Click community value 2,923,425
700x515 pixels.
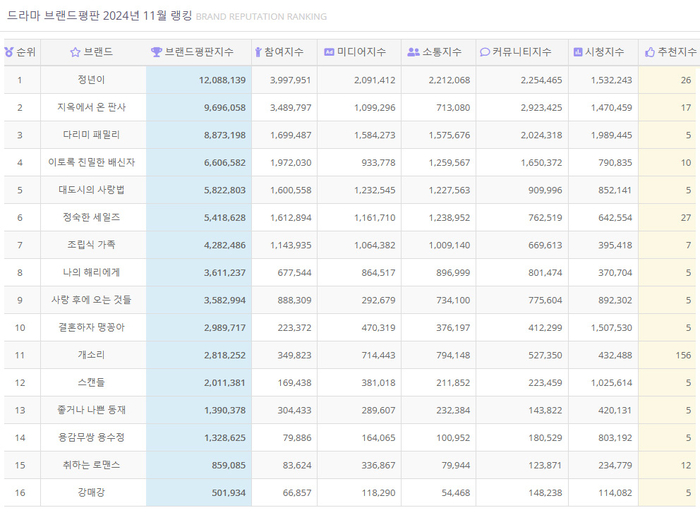(x=542, y=108)
